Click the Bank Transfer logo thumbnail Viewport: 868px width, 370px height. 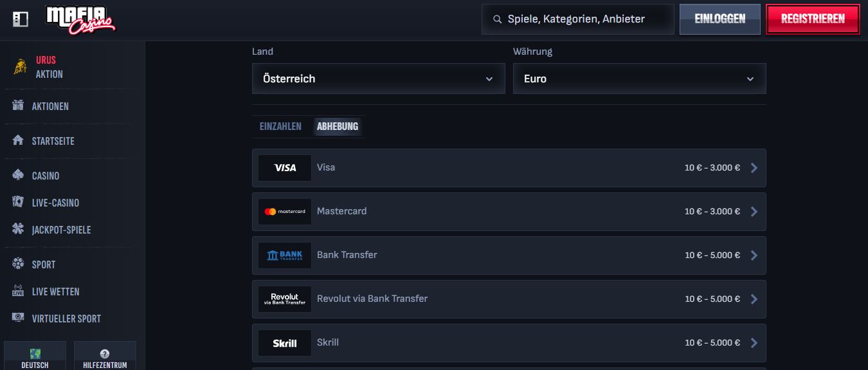tap(285, 255)
